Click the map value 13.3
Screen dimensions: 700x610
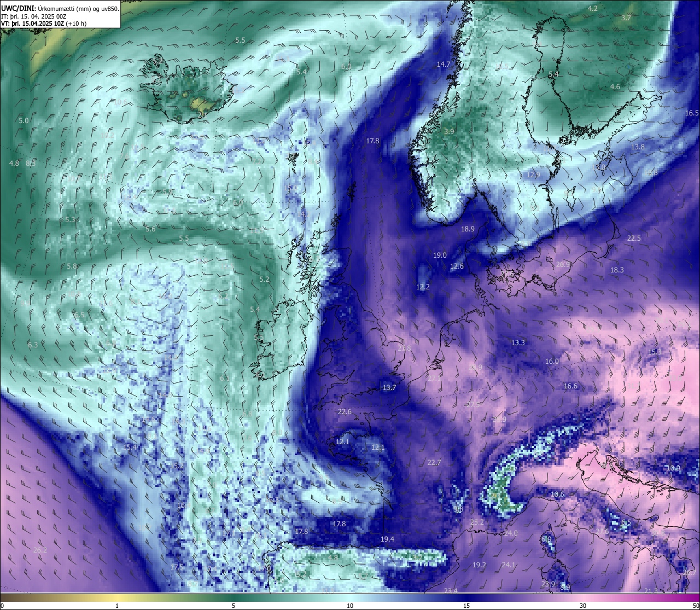(518, 342)
